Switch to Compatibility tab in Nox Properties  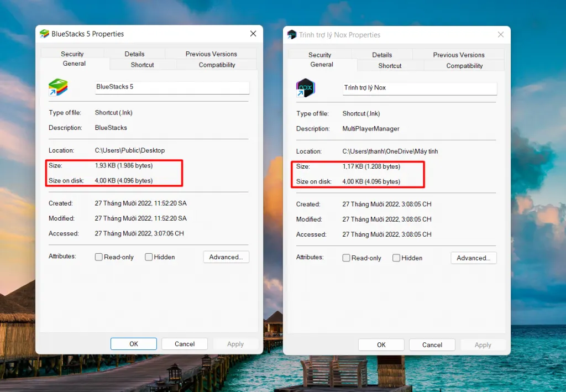pos(464,66)
